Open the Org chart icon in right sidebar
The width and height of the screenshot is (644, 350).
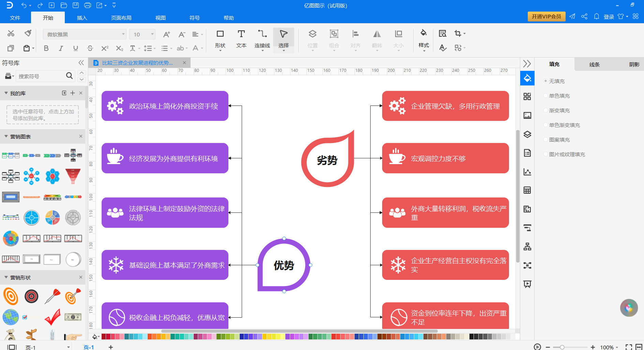(x=527, y=246)
